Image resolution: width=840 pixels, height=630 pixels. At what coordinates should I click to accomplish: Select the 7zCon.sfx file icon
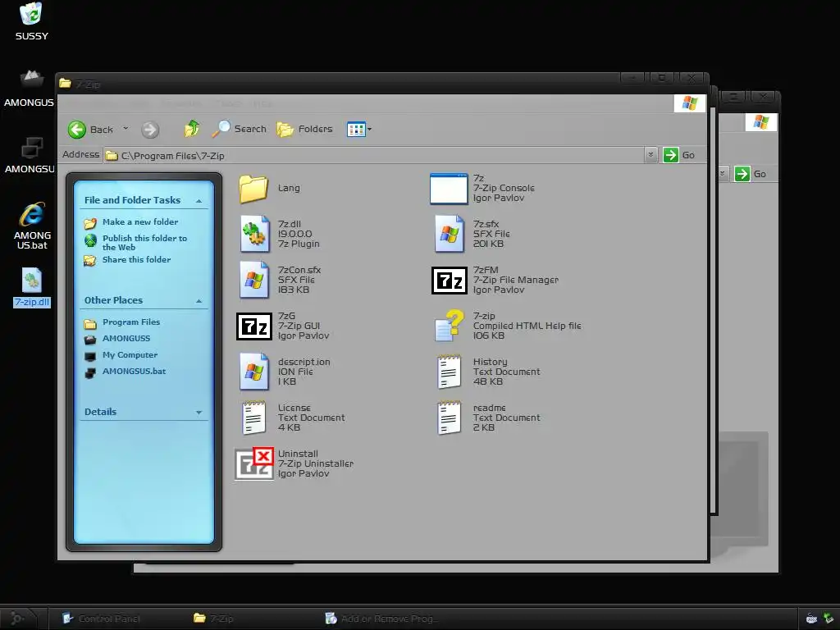point(254,280)
